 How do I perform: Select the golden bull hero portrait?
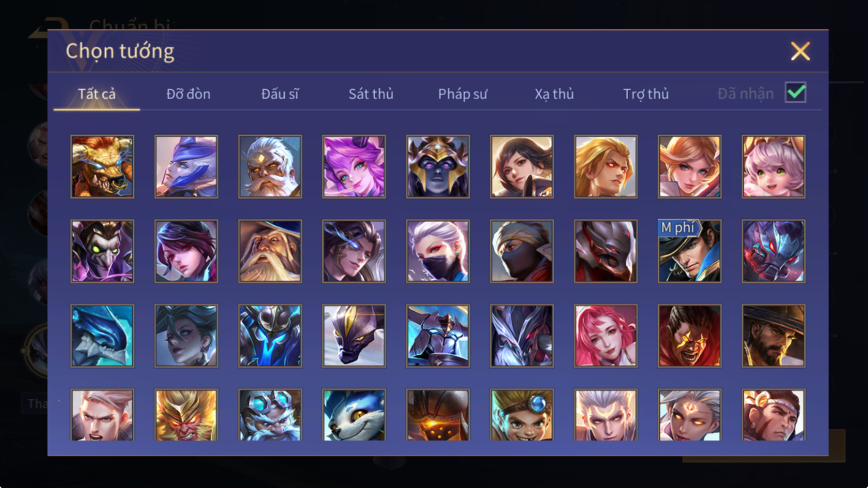[102, 167]
